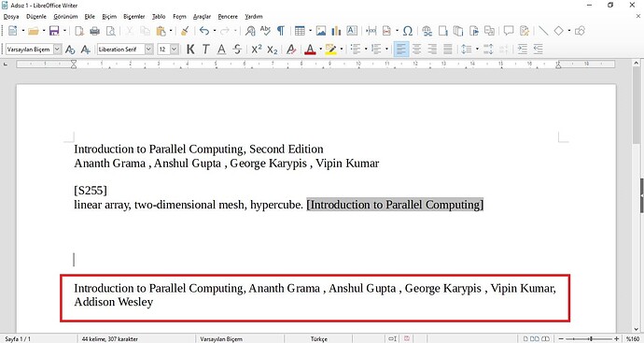
Task: Insert special character with Omega icon
Action: click(408, 31)
